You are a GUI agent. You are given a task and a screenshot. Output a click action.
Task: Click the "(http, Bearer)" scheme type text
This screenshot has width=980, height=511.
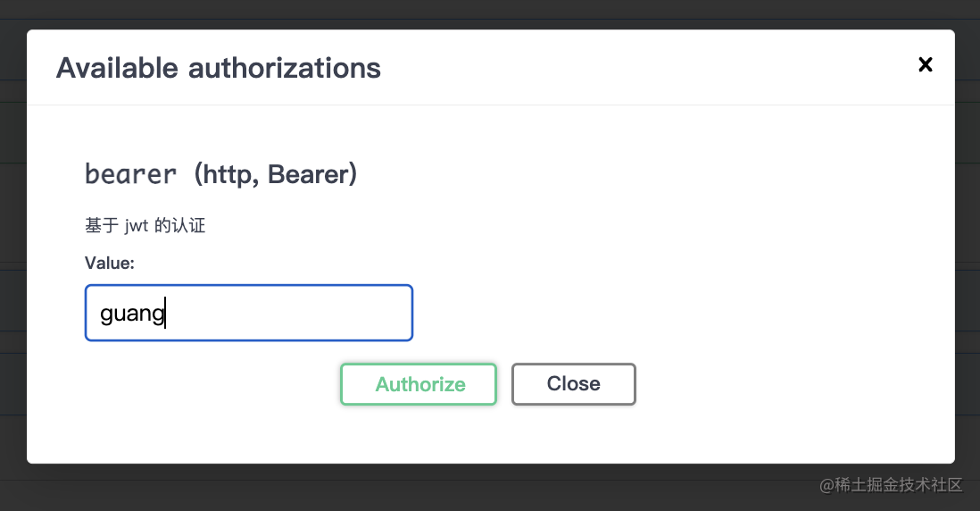click(x=275, y=174)
